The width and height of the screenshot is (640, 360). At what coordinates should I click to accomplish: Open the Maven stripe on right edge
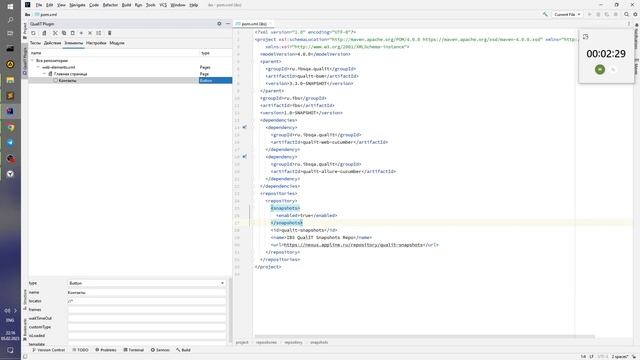pyautogui.click(x=636, y=67)
